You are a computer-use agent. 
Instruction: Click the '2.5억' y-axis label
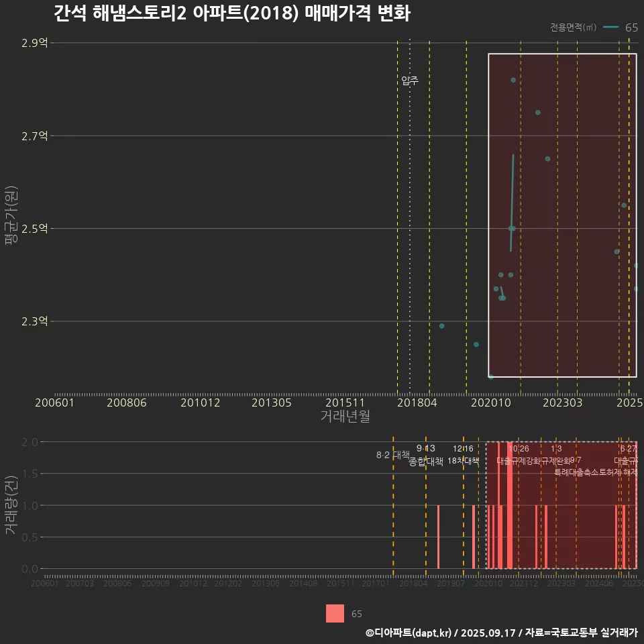34,229
